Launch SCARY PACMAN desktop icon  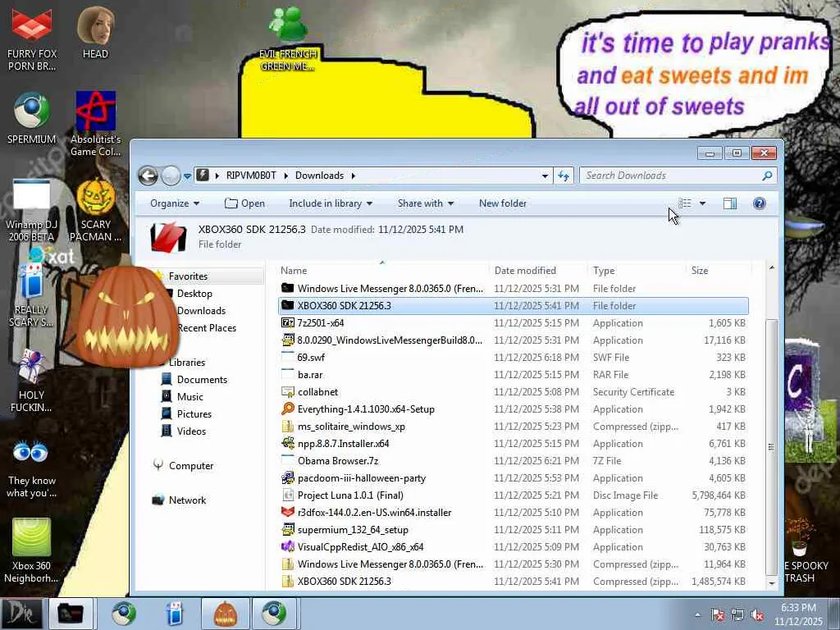pyautogui.click(x=95, y=210)
